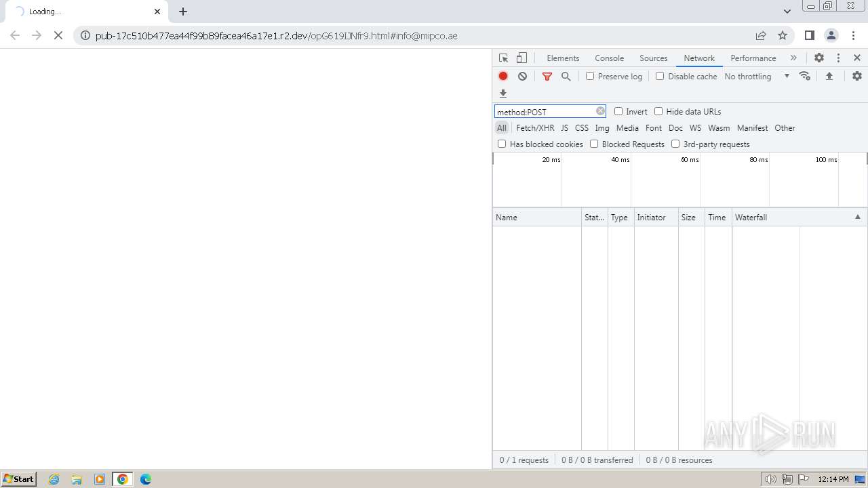Toggle the browser side panel
Screen dimensions: 868x488
click(809, 35)
